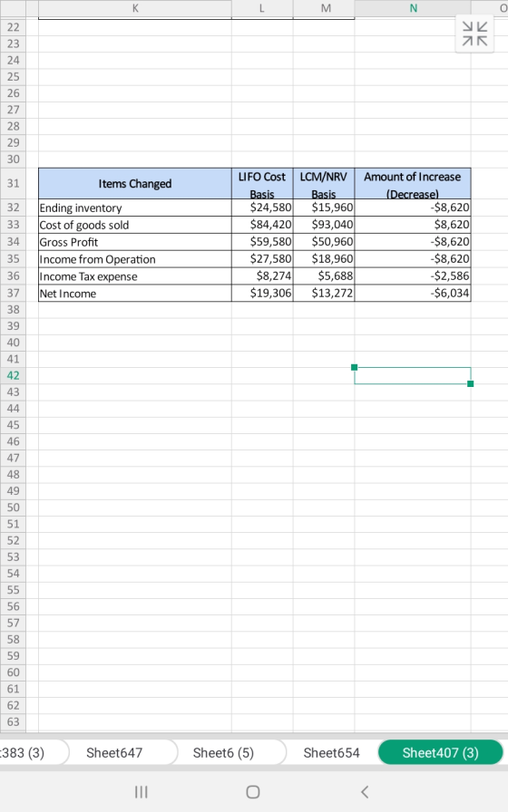Select row 42 header

[13, 375]
